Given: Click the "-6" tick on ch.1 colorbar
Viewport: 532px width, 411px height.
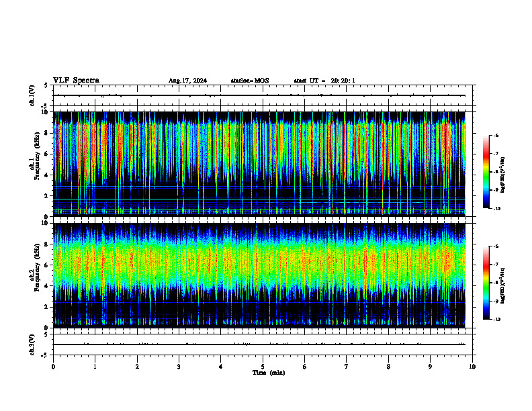Looking at the screenshot, I should (x=496, y=136).
